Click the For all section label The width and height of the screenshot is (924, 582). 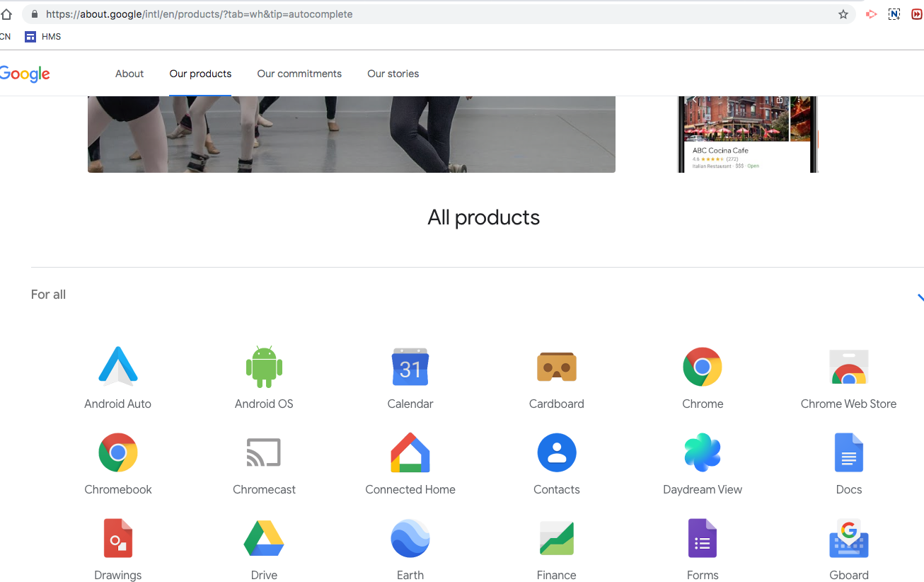tap(48, 295)
